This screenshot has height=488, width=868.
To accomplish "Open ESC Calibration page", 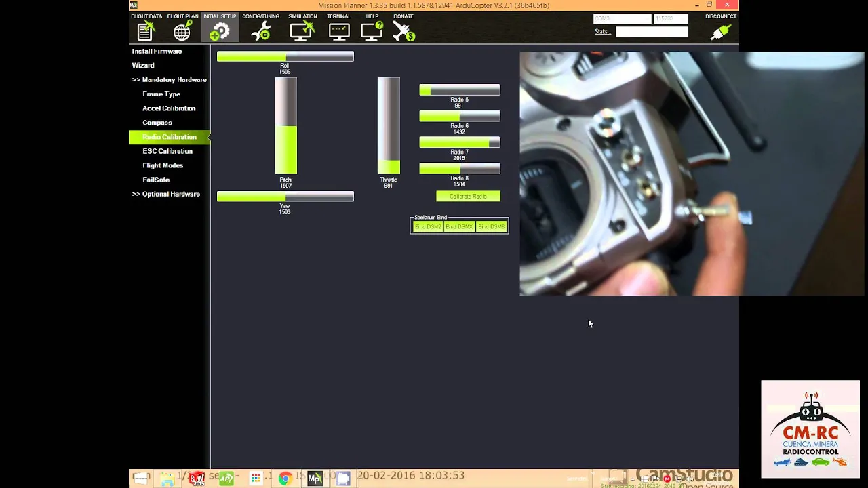I will click(x=167, y=151).
